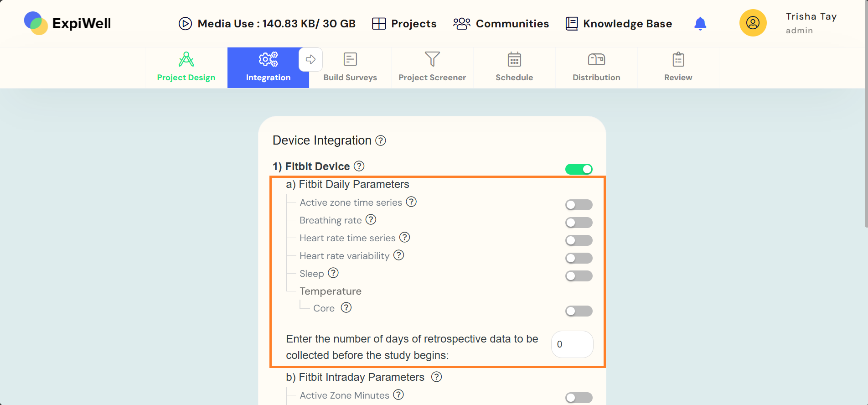Click 'b) Fitbit Intraday Parameters' heading
This screenshot has height=405, width=868.
[x=355, y=377]
